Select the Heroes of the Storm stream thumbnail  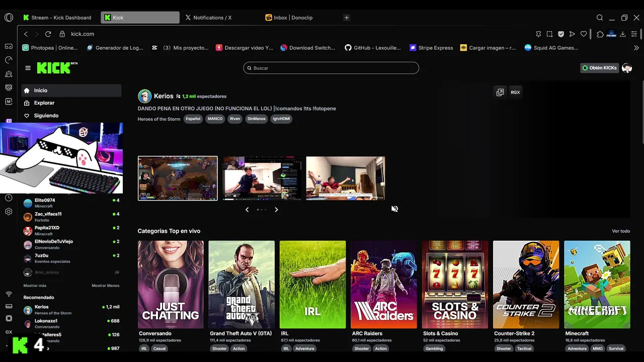(178, 178)
